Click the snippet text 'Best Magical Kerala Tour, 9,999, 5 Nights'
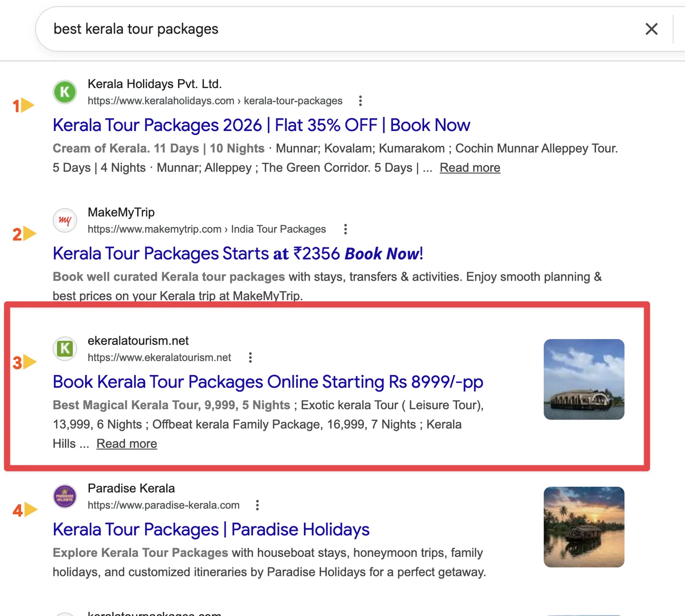Screen dimensions: 685x616 [171, 405]
